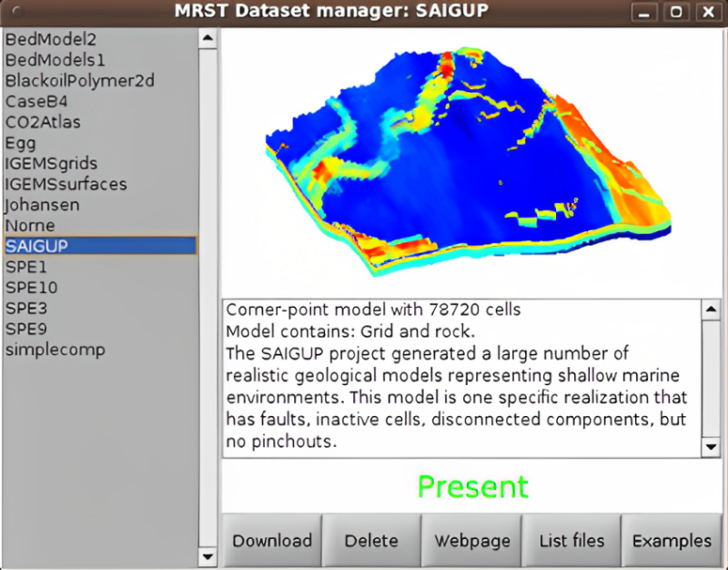Open the dataset Webpage
Viewport: 728px width, 570px height.
(472, 541)
